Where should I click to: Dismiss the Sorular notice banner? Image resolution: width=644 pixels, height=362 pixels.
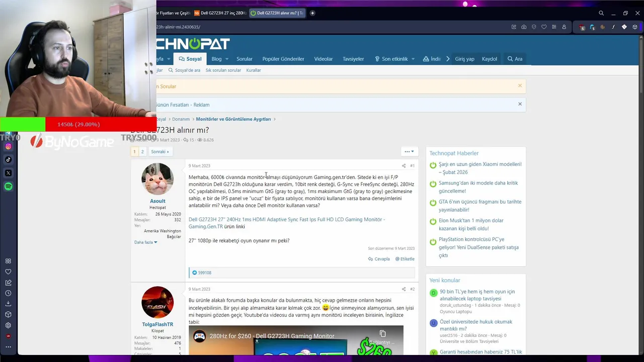click(x=520, y=86)
